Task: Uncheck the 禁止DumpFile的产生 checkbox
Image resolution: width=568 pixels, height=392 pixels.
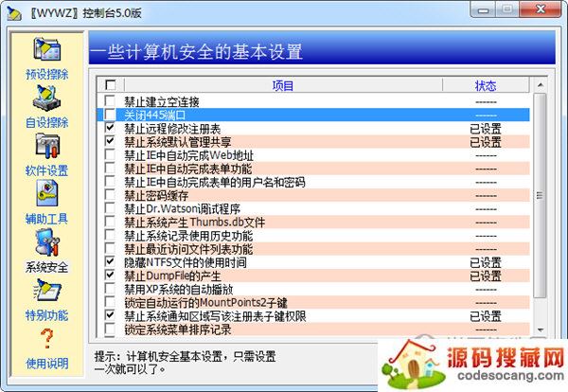Action: point(110,276)
